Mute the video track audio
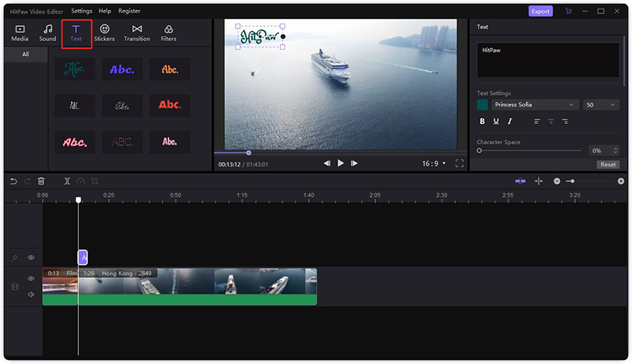 (x=32, y=295)
